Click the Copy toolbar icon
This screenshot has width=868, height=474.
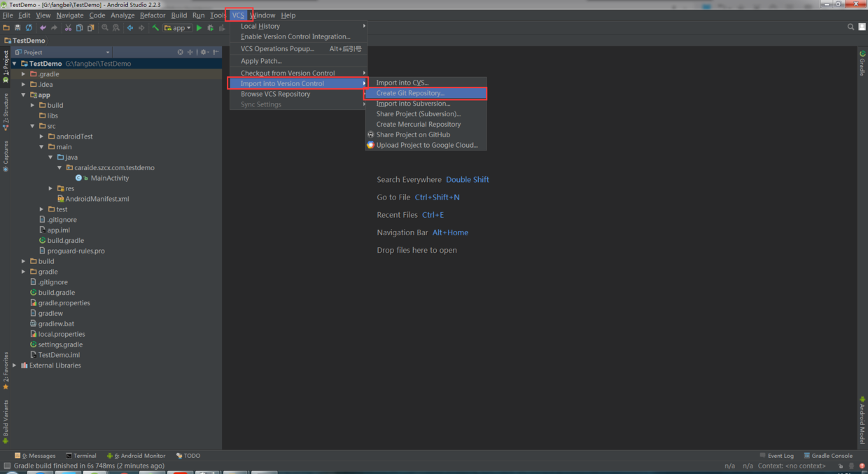point(79,28)
